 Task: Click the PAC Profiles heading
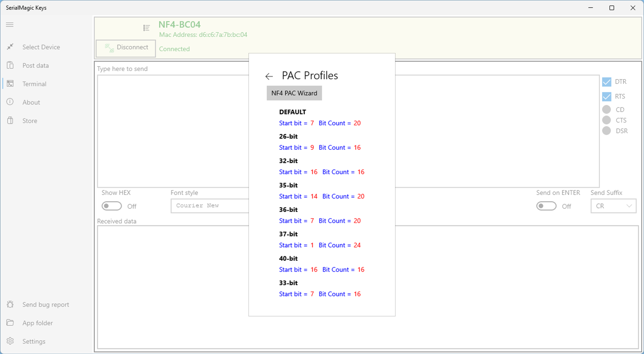[310, 76]
